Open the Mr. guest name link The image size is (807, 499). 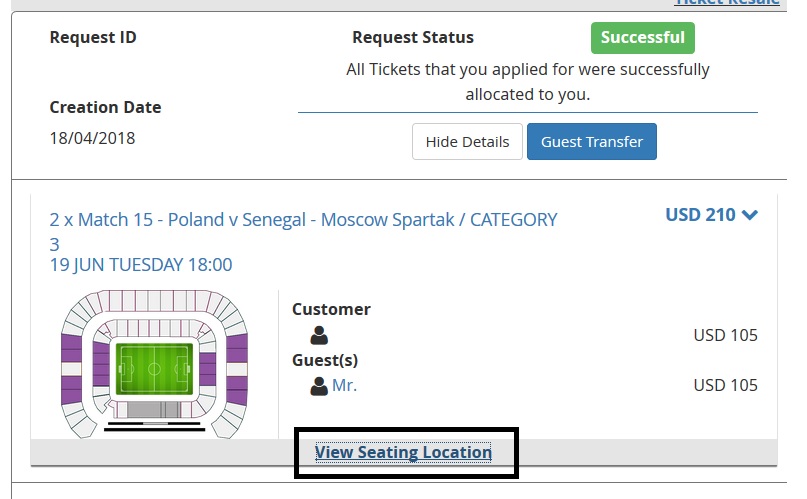pyautogui.click(x=344, y=385)
